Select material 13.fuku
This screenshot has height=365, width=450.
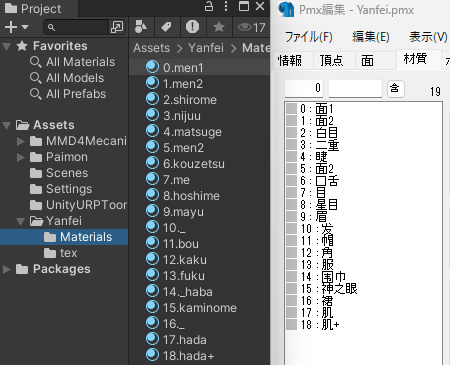pyautogui.click(x=199, y=276)
